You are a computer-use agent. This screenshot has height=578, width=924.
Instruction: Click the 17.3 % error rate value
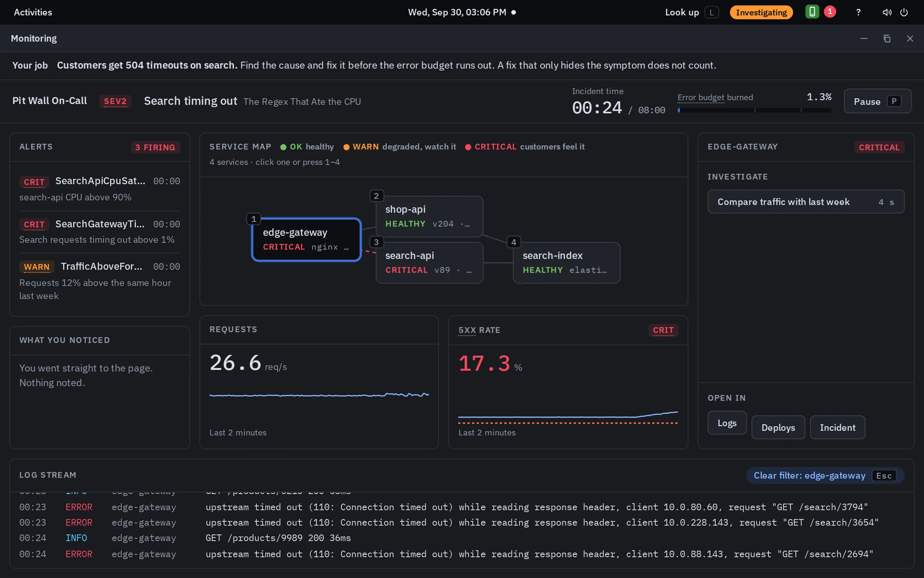(x=490, y=364)
